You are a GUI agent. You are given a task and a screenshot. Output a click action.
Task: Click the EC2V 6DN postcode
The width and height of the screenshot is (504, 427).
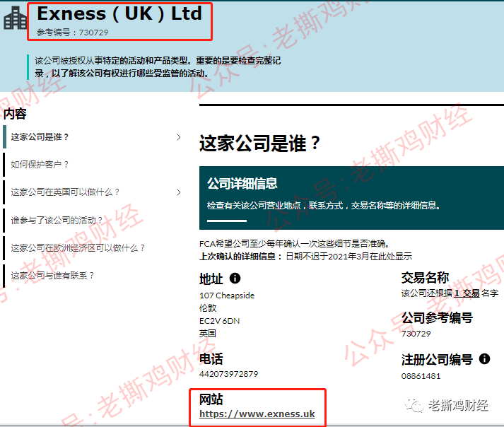tap(220, 321)
